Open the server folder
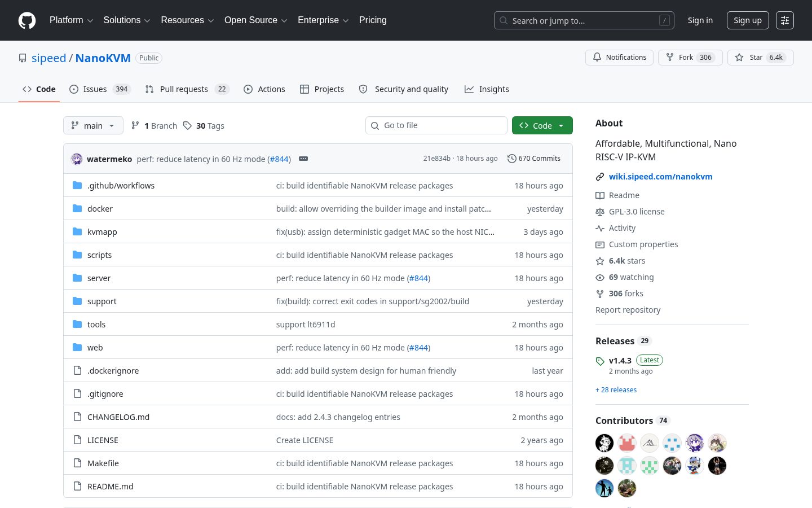812x508 pixels. pyautogui.click(x=99, y=278)
